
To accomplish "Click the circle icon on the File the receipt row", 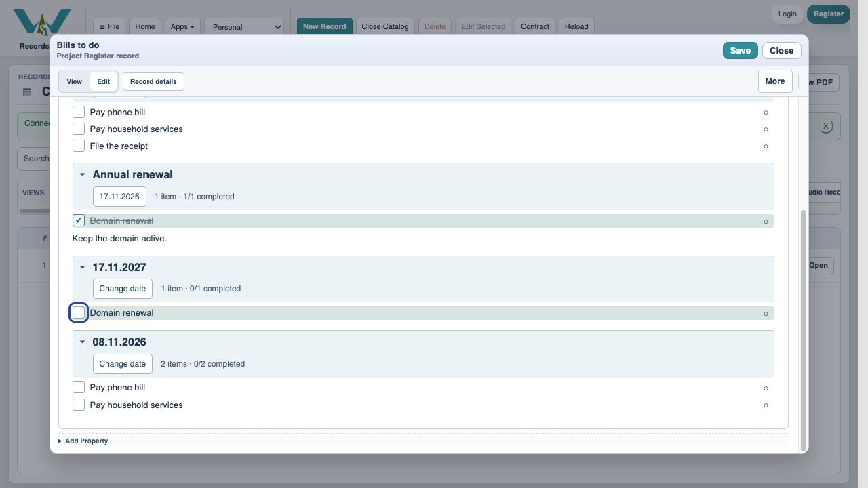I will point(766,146).
